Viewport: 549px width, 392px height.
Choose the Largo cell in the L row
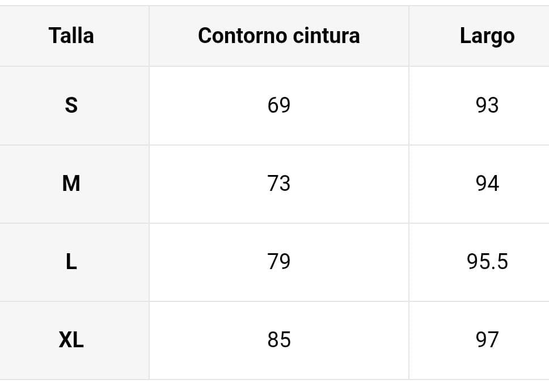click(x=487, y=262)
